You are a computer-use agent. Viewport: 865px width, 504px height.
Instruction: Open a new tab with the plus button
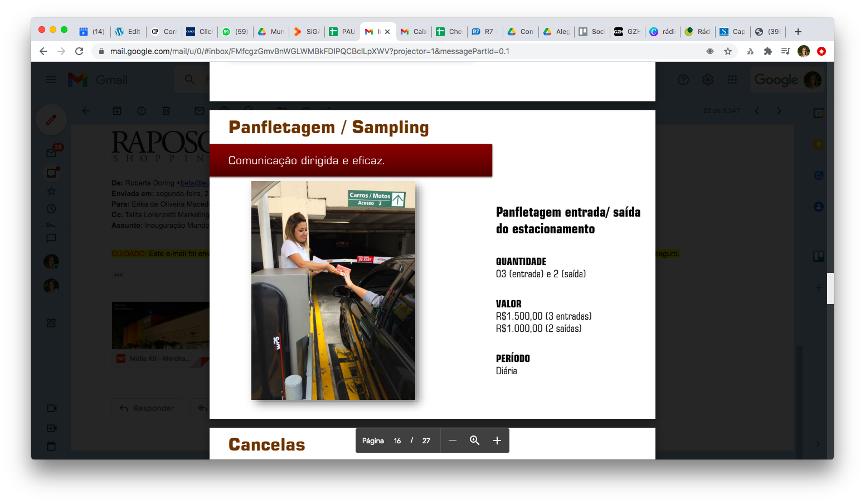(x=798, y=32)
